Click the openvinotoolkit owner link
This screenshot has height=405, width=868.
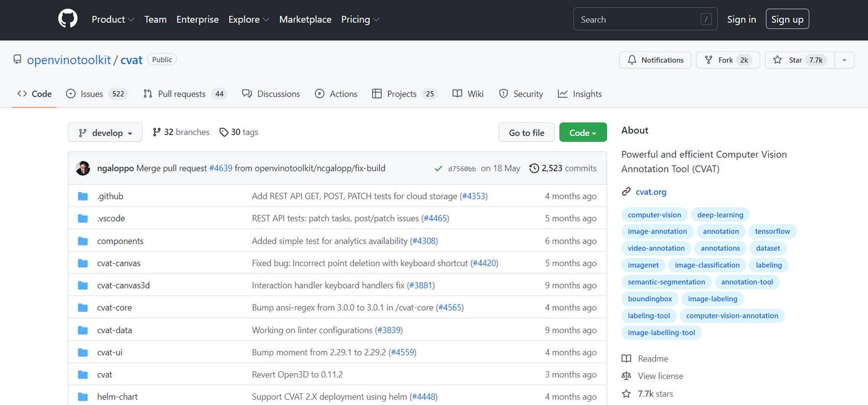pyautogui.click(x=69, y=60)
